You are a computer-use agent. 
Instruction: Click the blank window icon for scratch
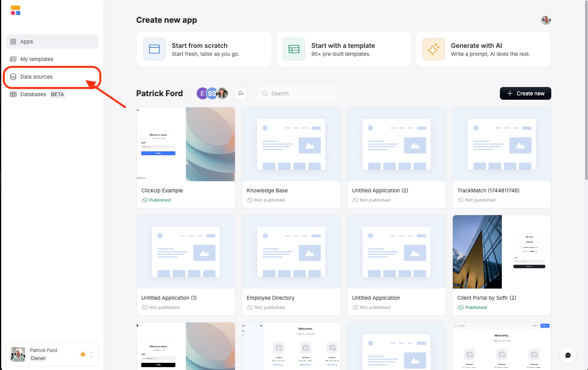(154, 49)
